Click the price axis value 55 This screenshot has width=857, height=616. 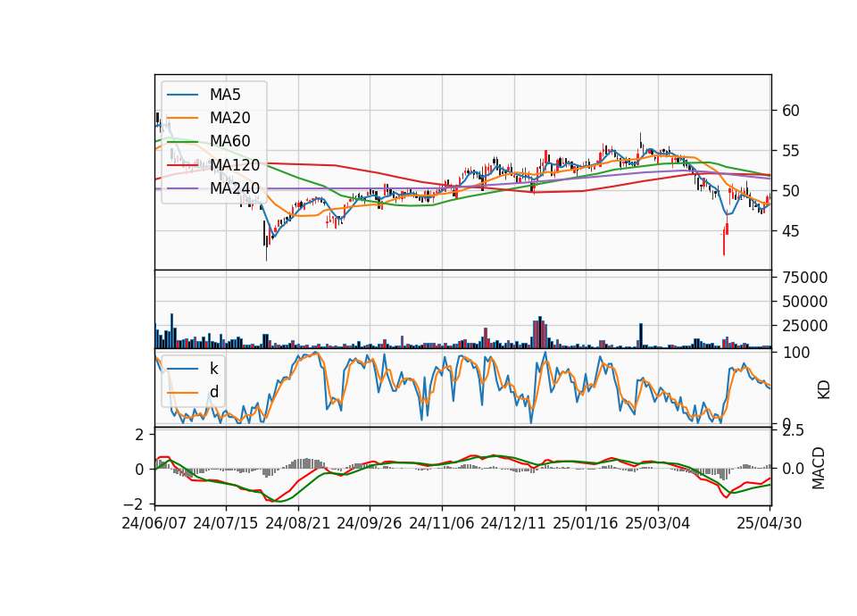click(791, 151)
